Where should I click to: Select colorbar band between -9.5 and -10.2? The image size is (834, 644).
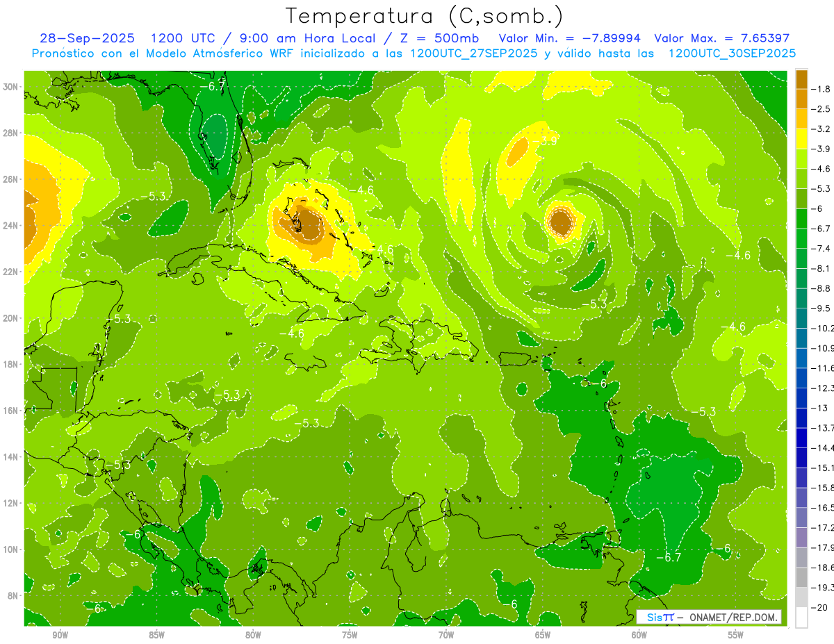pyautogui.click(x=801, y=317)
